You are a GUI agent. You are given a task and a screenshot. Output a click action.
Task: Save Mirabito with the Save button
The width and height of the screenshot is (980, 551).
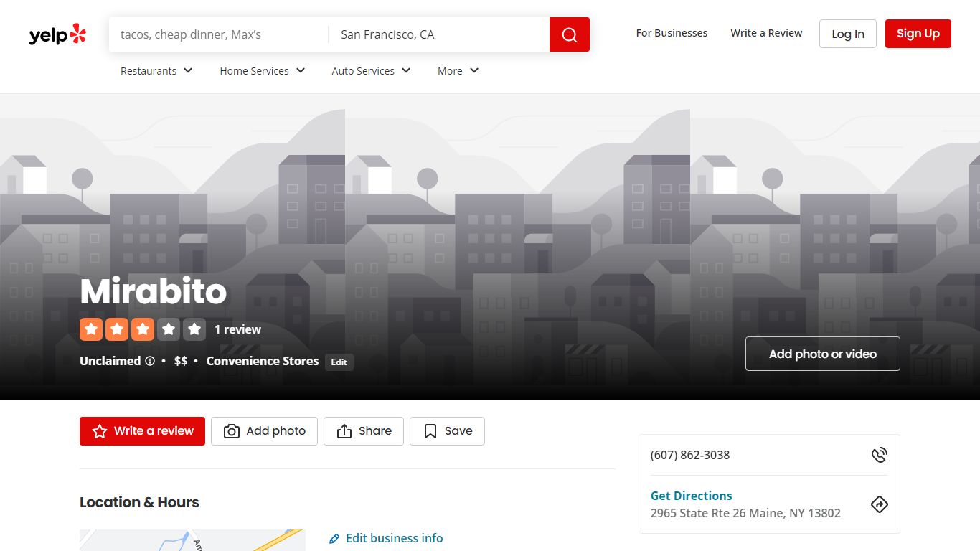(447, 431)
